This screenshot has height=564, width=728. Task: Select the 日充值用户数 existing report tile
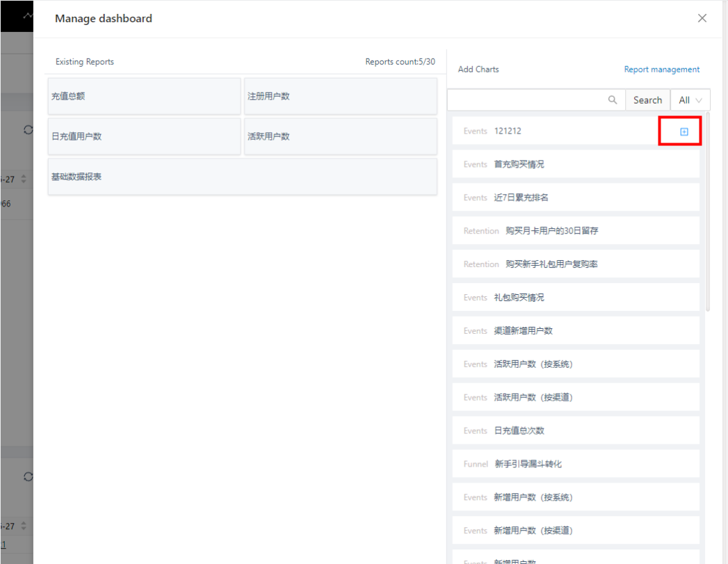144,136
